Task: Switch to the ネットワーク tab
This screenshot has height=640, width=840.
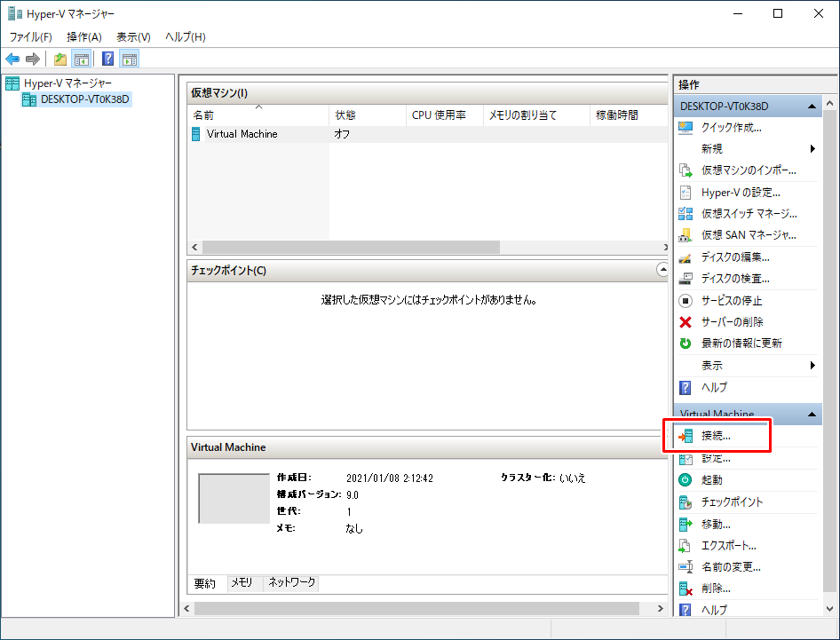Action: tap(290, 583)
